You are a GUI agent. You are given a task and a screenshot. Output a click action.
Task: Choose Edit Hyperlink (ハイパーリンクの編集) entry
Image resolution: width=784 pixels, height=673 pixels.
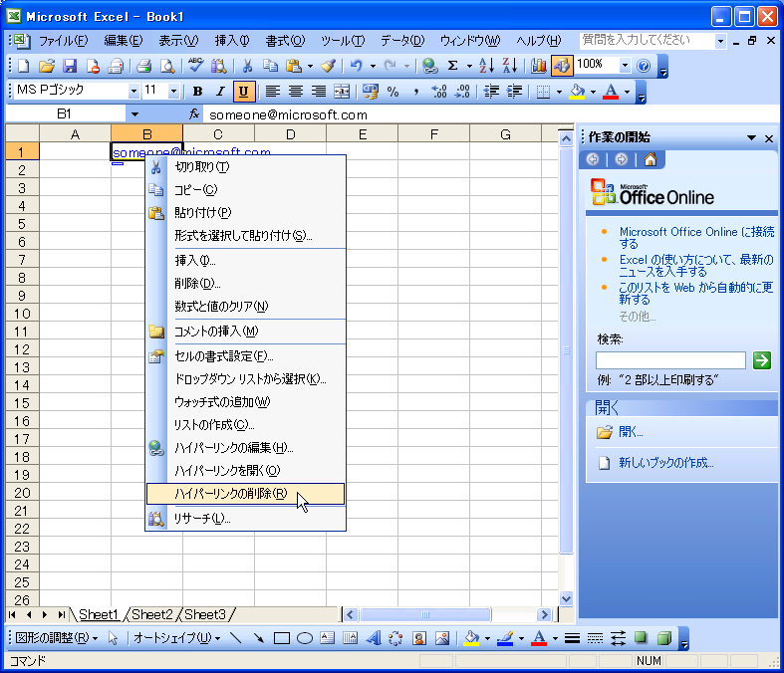point(245,448)
